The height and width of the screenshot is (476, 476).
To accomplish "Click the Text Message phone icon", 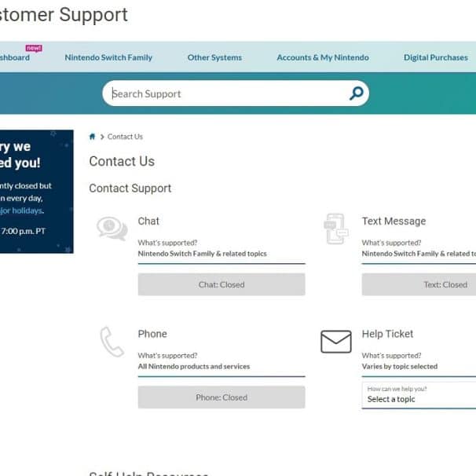I will pyautogui.click(x=335, y=229).
